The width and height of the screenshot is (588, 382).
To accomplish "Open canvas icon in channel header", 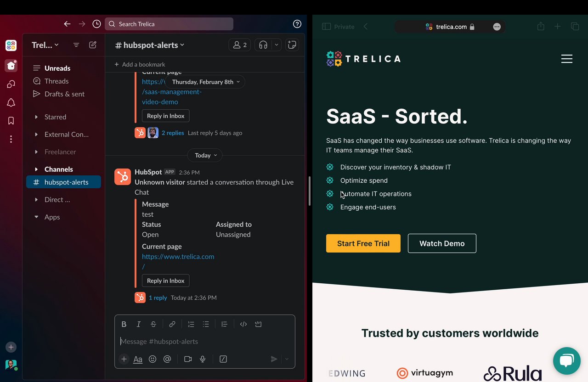I will point(292,45).
